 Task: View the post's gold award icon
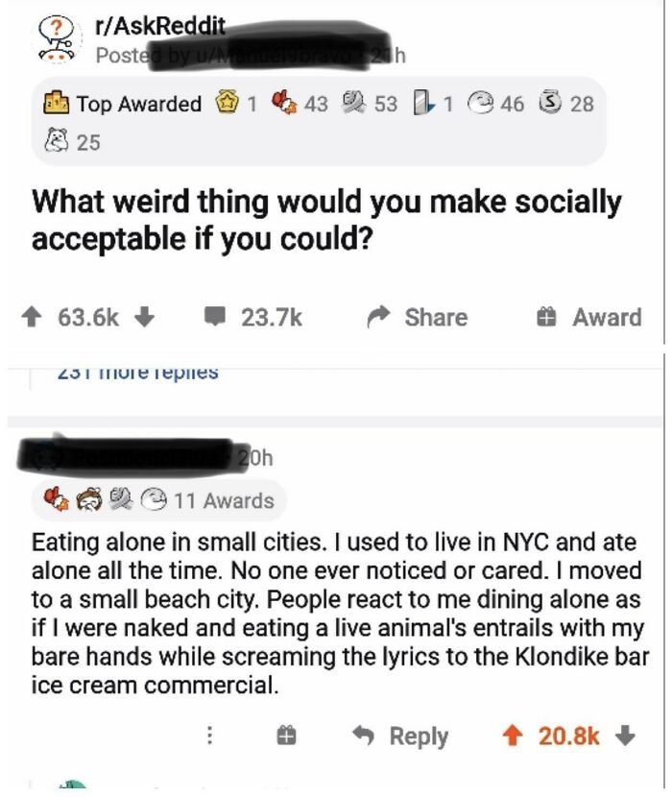point(229,104)
